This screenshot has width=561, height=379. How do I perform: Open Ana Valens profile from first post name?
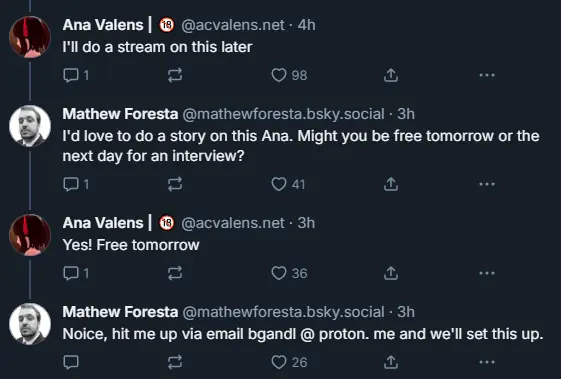click(103, 25)
